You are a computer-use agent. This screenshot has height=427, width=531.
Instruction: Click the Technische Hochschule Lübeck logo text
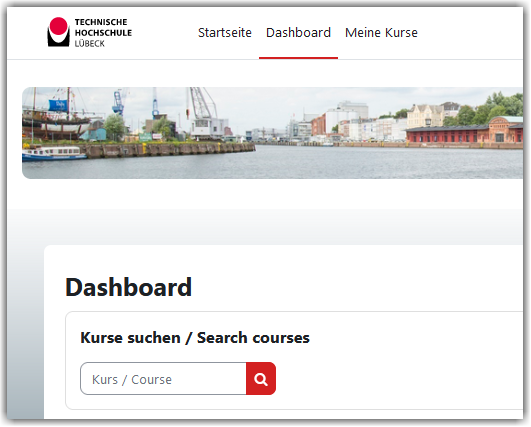coord(103,33)
